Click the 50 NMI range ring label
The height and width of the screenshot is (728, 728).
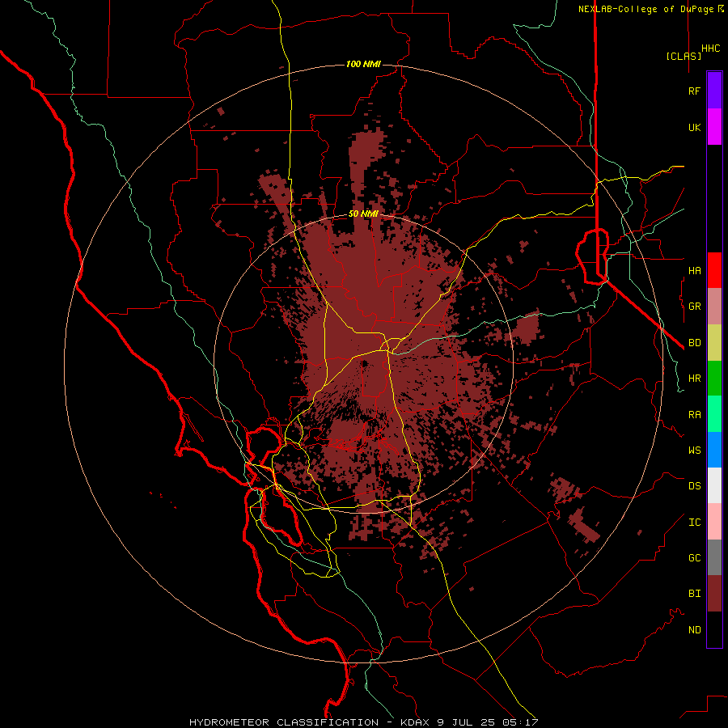click(x=363, y=214)
